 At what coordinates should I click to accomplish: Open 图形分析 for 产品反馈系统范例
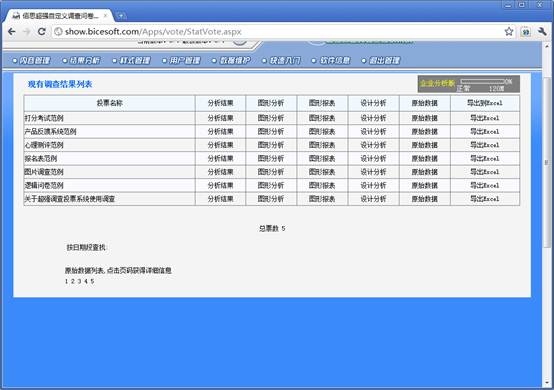click(271, 131)
